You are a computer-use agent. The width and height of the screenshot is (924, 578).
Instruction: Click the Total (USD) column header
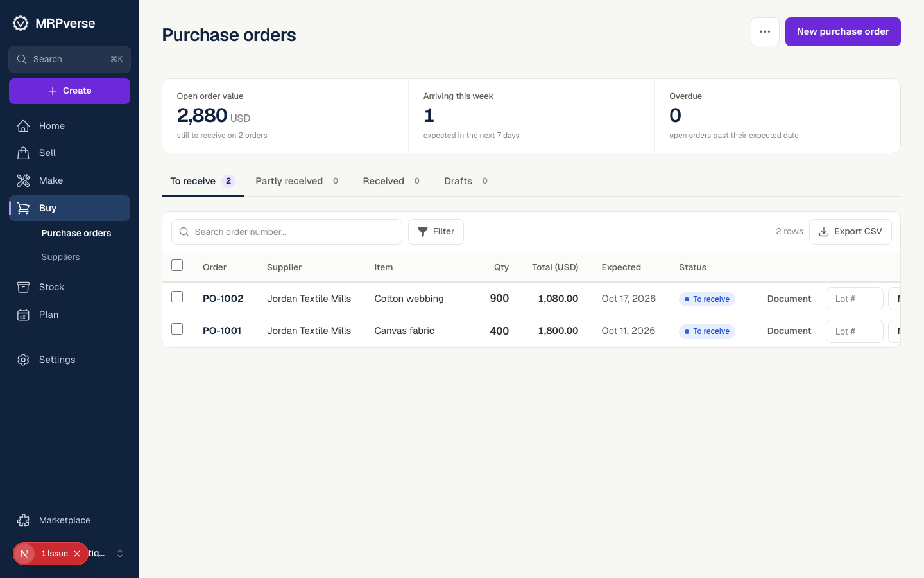click(x=555, y=267)
